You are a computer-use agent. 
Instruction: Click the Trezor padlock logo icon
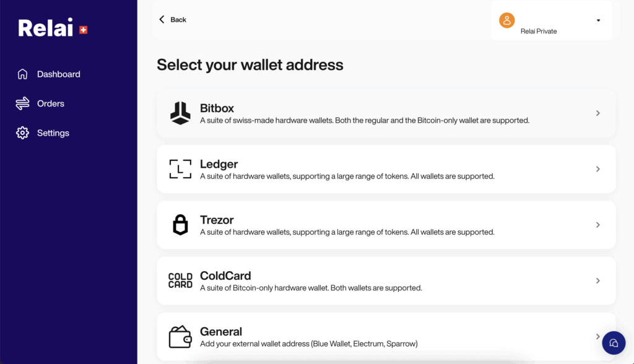pyautogui.click(x=180, y=225)
